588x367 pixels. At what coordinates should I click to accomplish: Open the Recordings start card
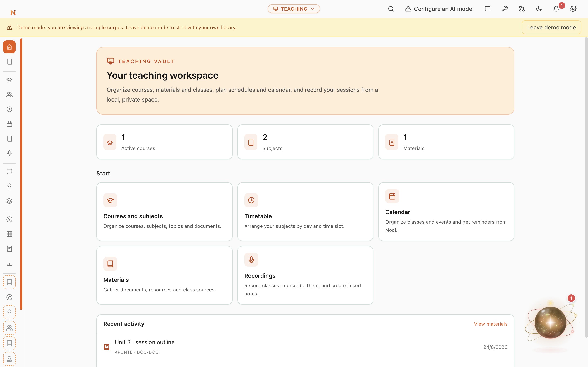(305, 275)
